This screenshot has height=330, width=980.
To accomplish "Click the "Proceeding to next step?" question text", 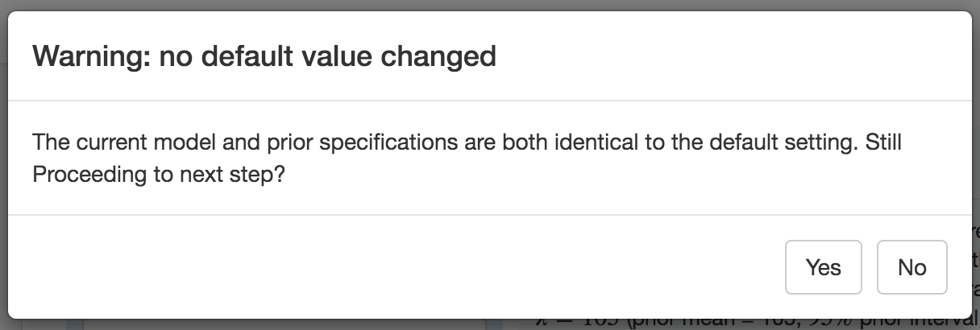I will 159,175.
